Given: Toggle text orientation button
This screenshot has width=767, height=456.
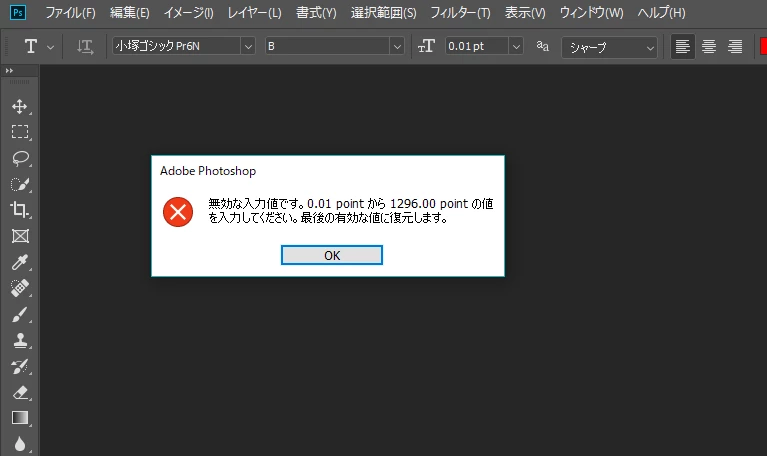Looking at the screenshot, I should (85, 46).
